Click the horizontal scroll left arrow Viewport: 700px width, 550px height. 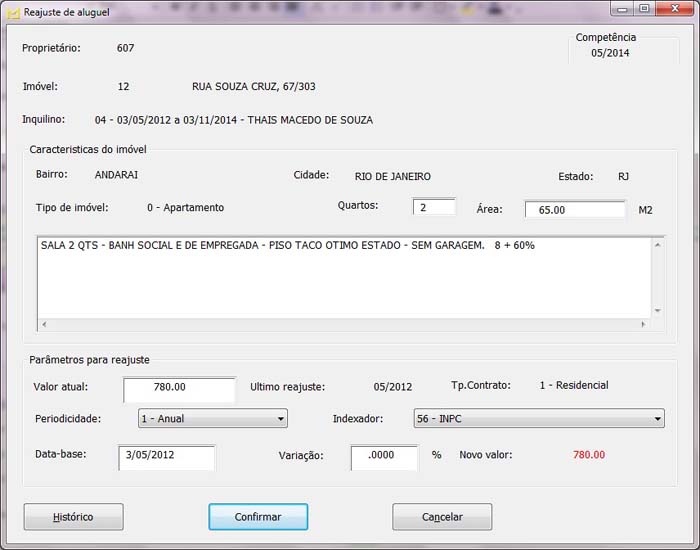[x=43, y=325]
